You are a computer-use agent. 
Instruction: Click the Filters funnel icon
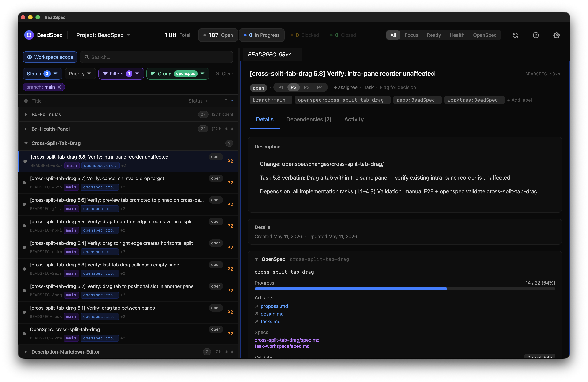point(105,74)
